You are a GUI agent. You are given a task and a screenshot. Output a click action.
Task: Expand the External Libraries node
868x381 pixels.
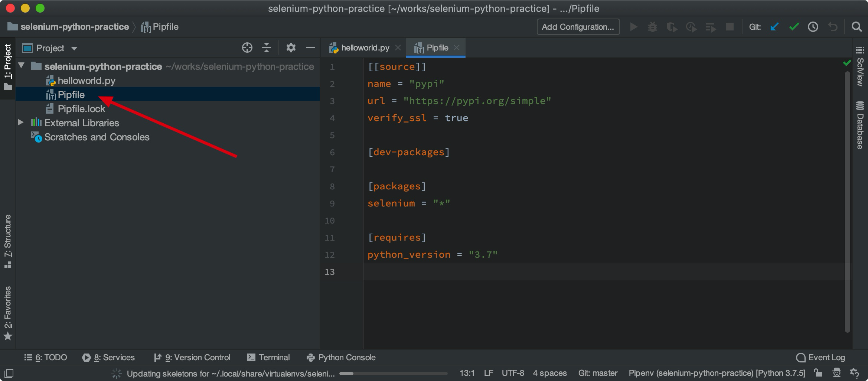pos(21,122)
